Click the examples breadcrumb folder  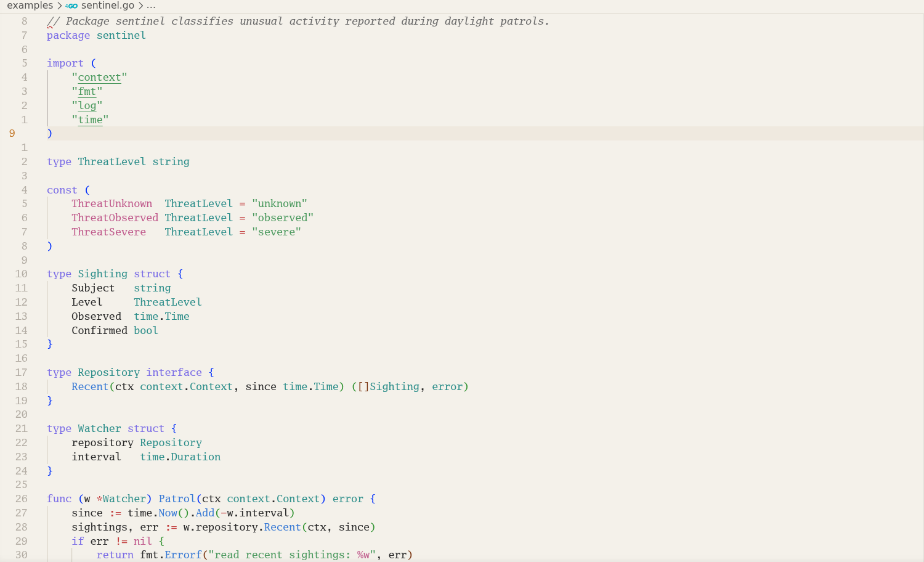point(30,6)
